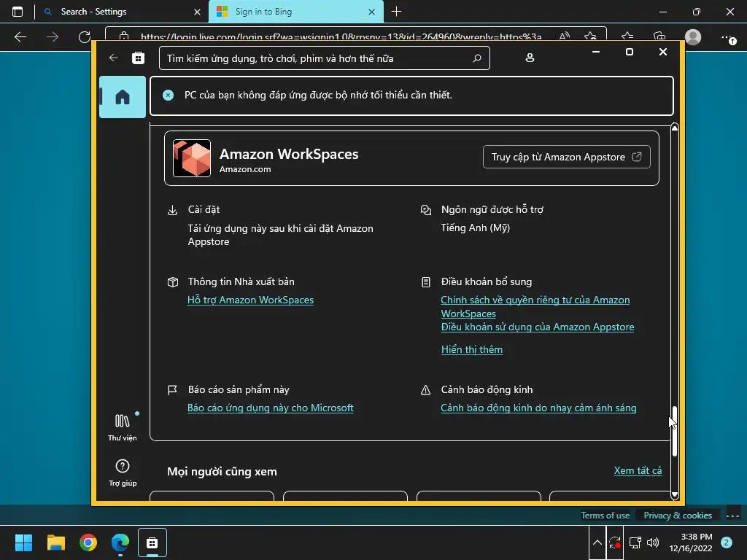Click the site info lock icon
This screenshot has width=747, height=560.
[x=124, y=36]
